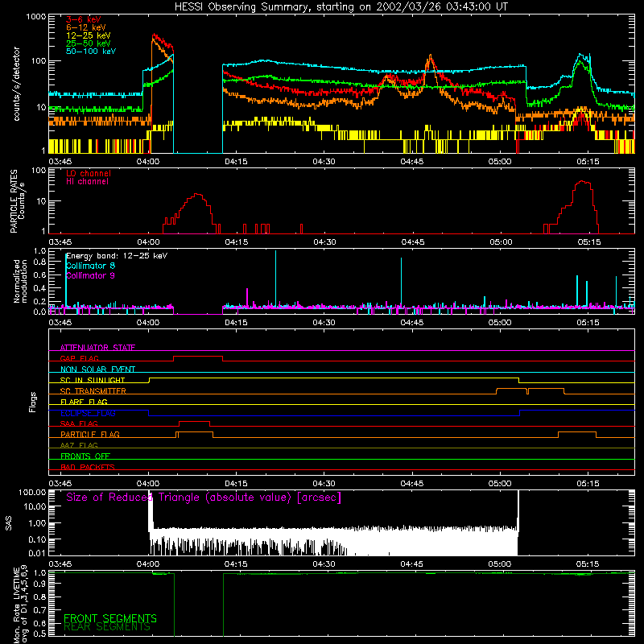
Task: Click the 04:30 time label under the Flags panel
Action: point(324,484)
